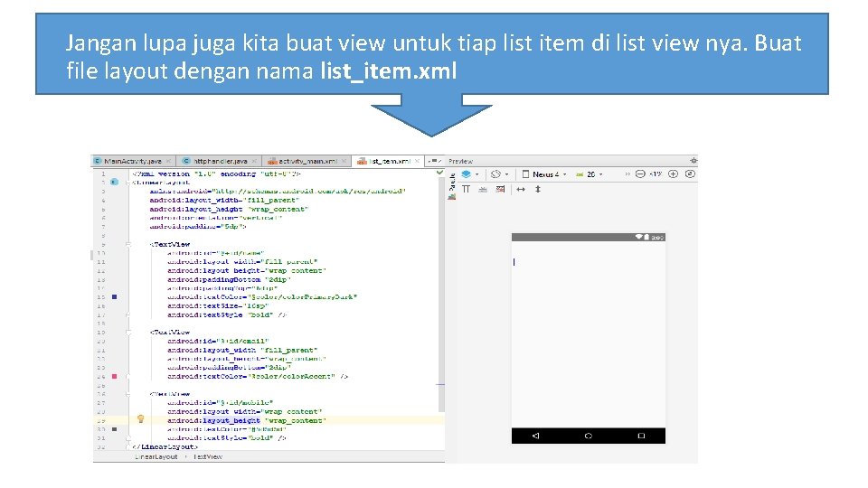868x488 pixels.
Task: Open the hidden editor tabs list
Action: [434, 161]
